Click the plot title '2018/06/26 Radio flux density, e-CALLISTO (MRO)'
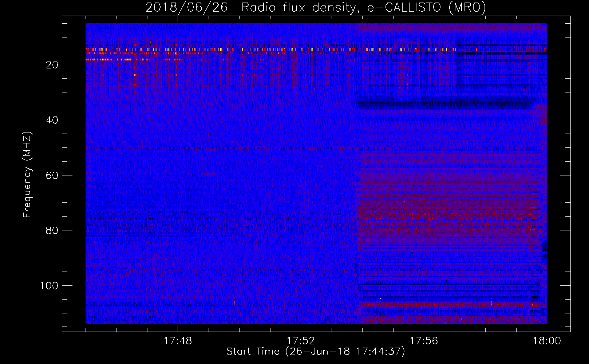This screenshot has width=589, height=364. click(316, 7)
